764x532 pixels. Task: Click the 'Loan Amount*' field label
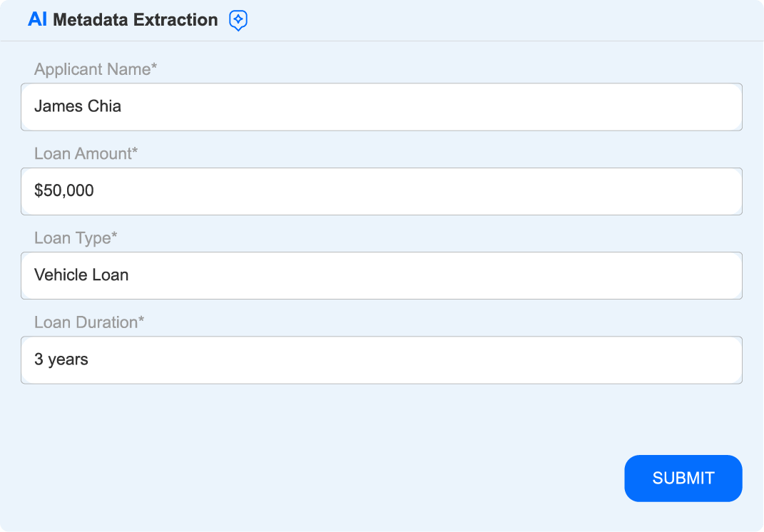pyautogui.click(x=87, y=153)
